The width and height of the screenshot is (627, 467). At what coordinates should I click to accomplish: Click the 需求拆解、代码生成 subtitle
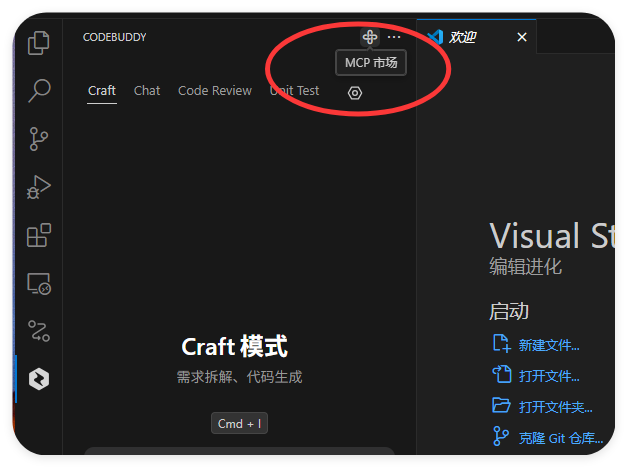pos(239,377)
